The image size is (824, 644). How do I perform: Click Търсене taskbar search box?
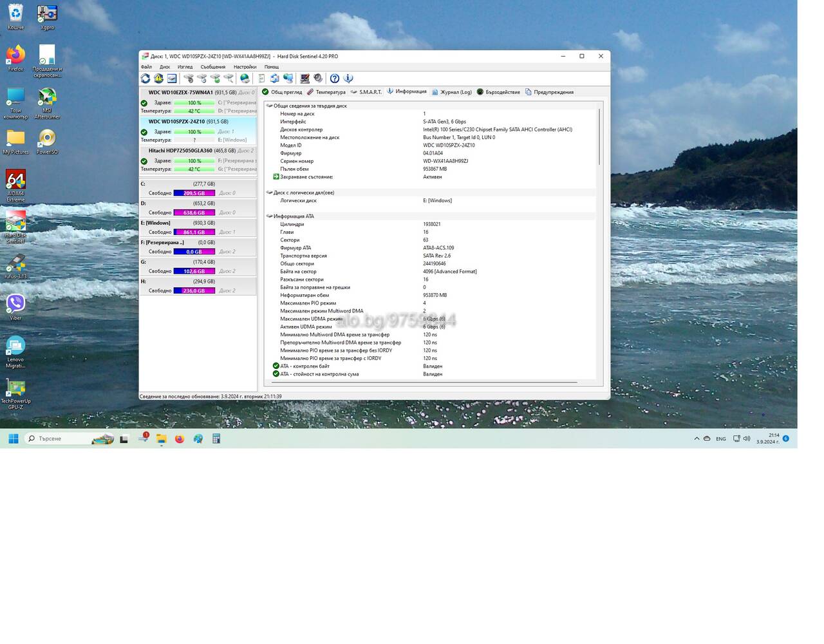click(70, 439)
